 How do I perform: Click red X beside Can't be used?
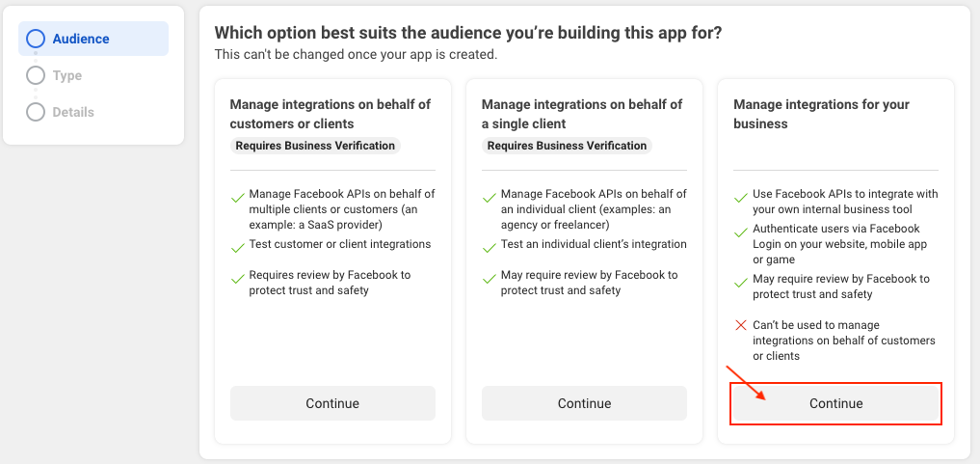tap(741, 325)
